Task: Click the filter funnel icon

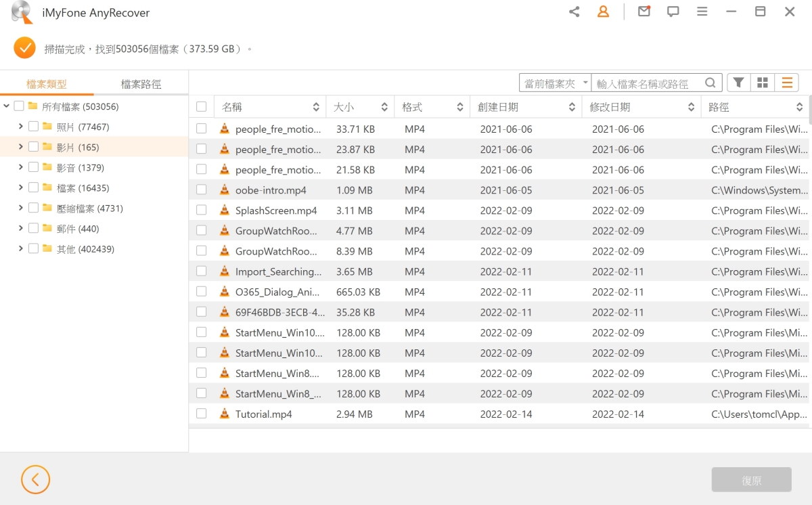Action: tap(739, 83)
